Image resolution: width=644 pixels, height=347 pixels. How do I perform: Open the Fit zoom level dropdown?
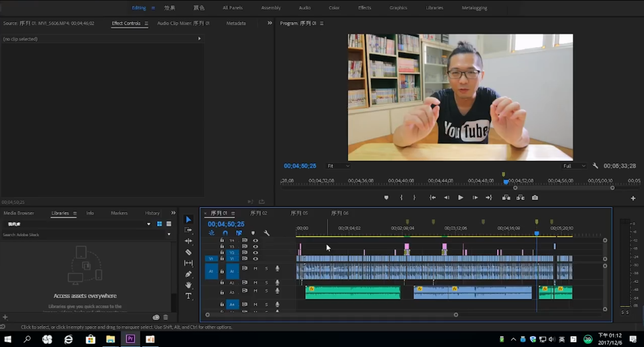click(x=339, y=166)
